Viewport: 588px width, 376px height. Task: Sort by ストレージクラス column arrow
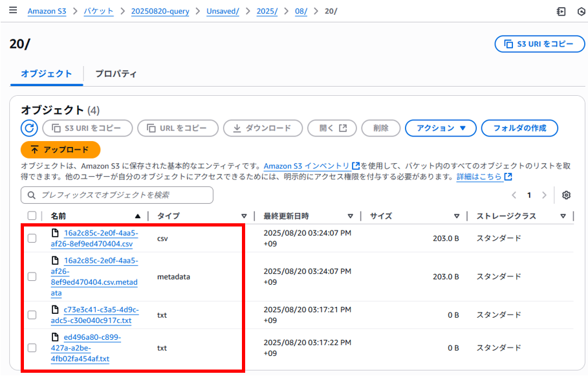pos(563,216)
